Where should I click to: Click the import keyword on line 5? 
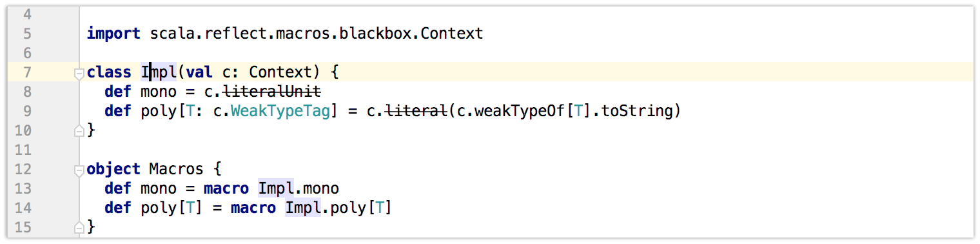click(x=113, y=34)
